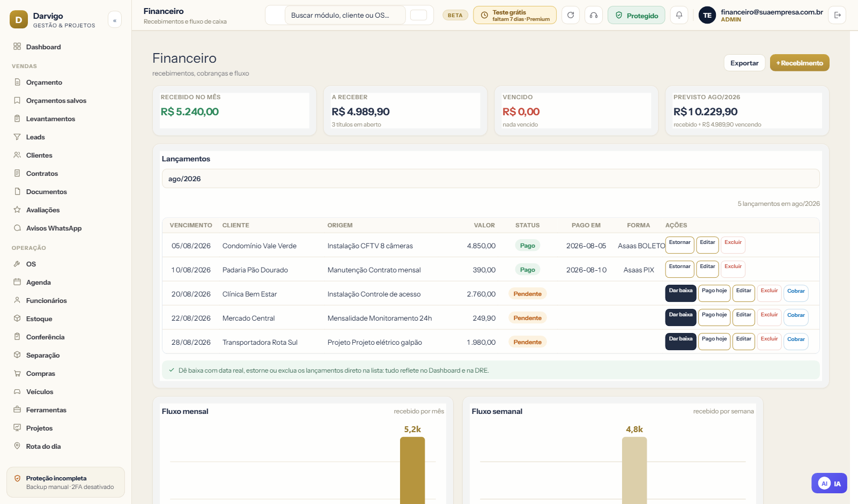This screenshot has height=504, width=858.
Task: Click the Levantamentos clipboard icon
Action: 17,118
